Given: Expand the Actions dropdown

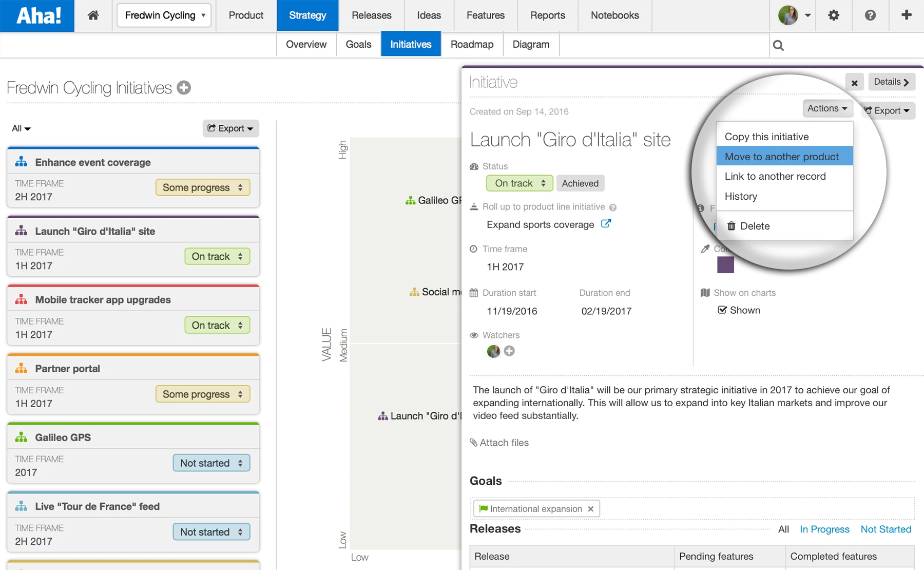Looking at the screenshot, I should coord(827,108).
